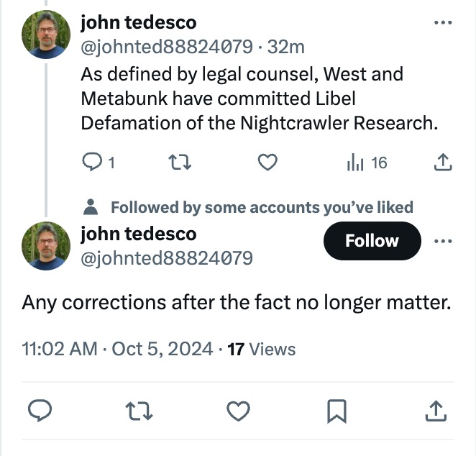The height and width of the screenshot is (456, 476).
Task: Open john tedesco's avatar in first tweet
Action: [46, 35]
